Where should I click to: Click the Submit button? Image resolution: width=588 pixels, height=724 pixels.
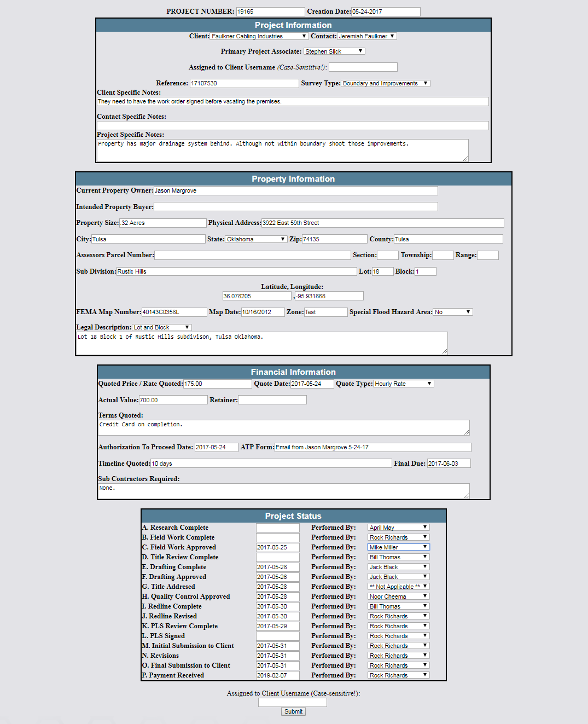[293, 712]
